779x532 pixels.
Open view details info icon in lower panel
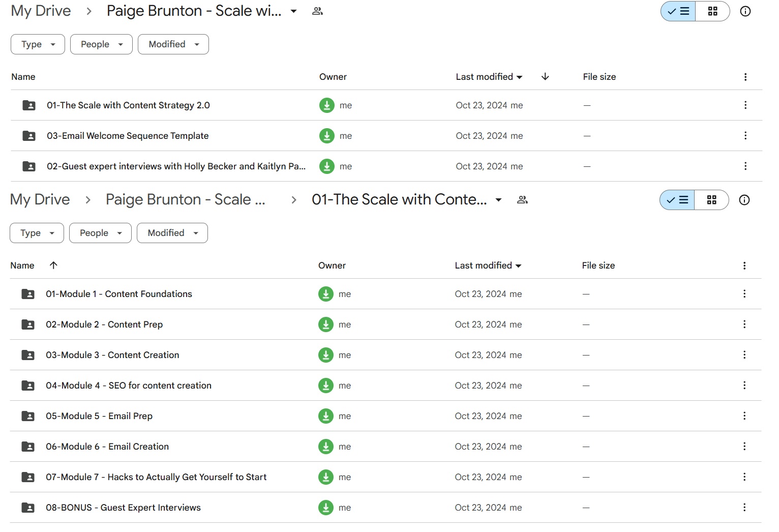click(744, 200)
